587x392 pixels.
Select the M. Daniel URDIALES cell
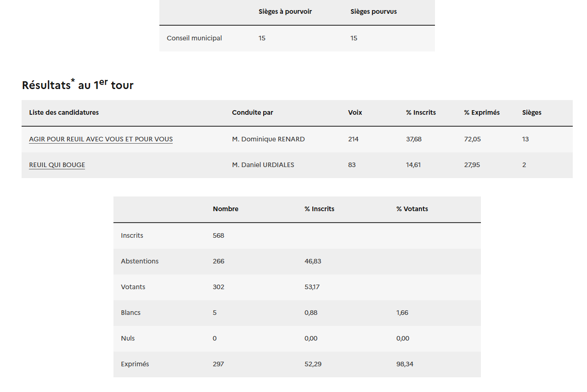(263, 165)
